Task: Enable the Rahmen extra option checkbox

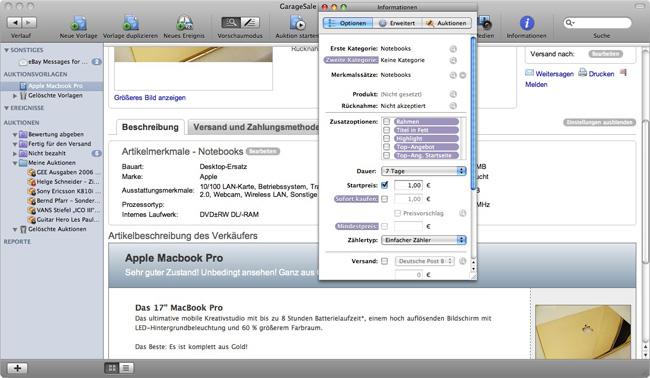Action: [386, 121]
